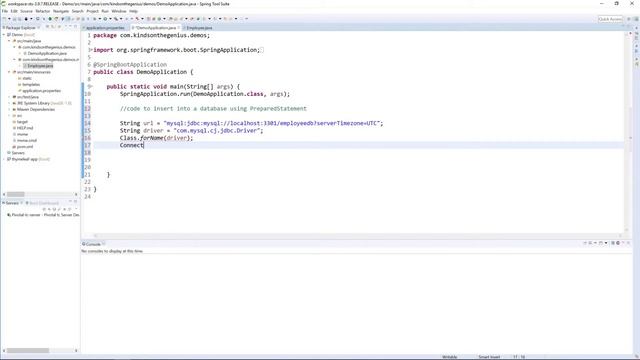Click line 17 containing Connect

coord(359,145)
